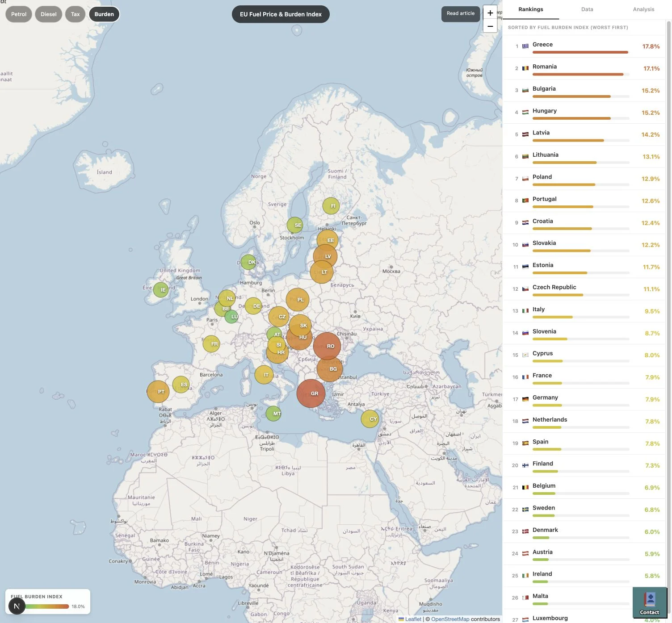Select Portugal in the rankings list
Screen dimensions: 672x623
tap(584, 201)
